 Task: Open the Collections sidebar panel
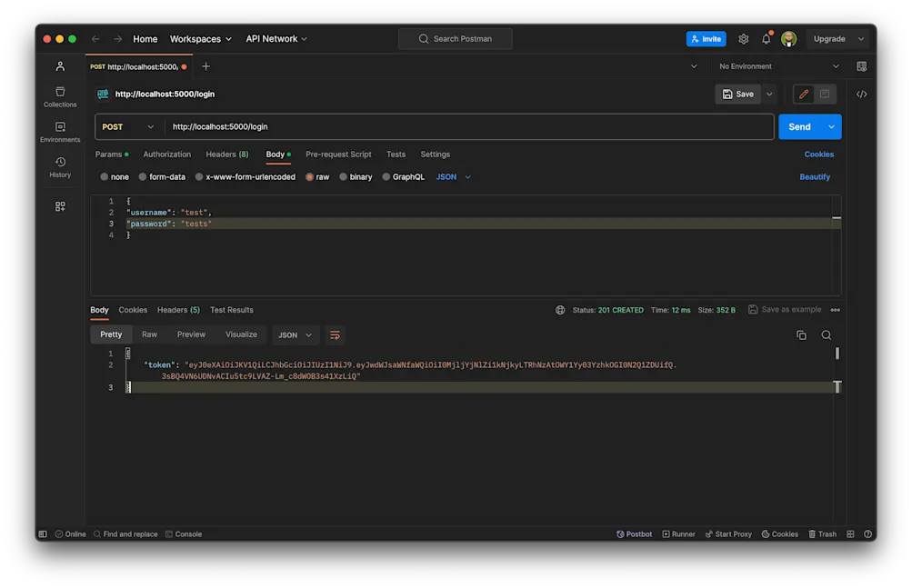[59, 95]
